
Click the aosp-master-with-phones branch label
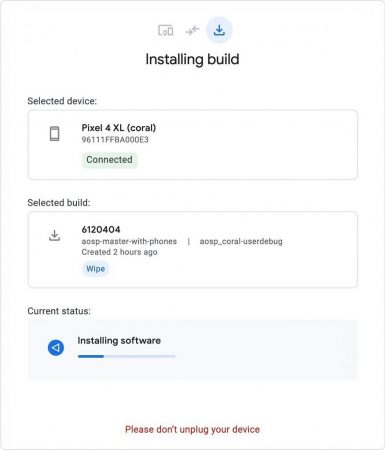coord(129,241)
